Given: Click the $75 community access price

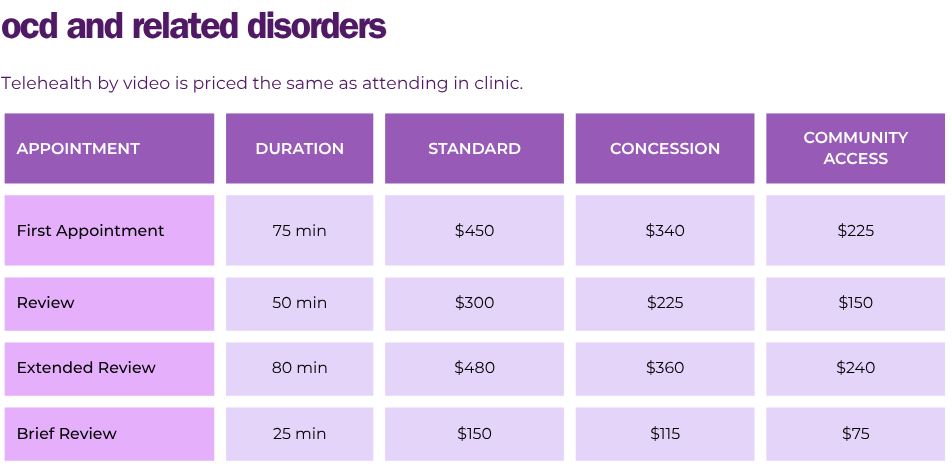Looking at the screenshot, I should click(x=855, y=434).
